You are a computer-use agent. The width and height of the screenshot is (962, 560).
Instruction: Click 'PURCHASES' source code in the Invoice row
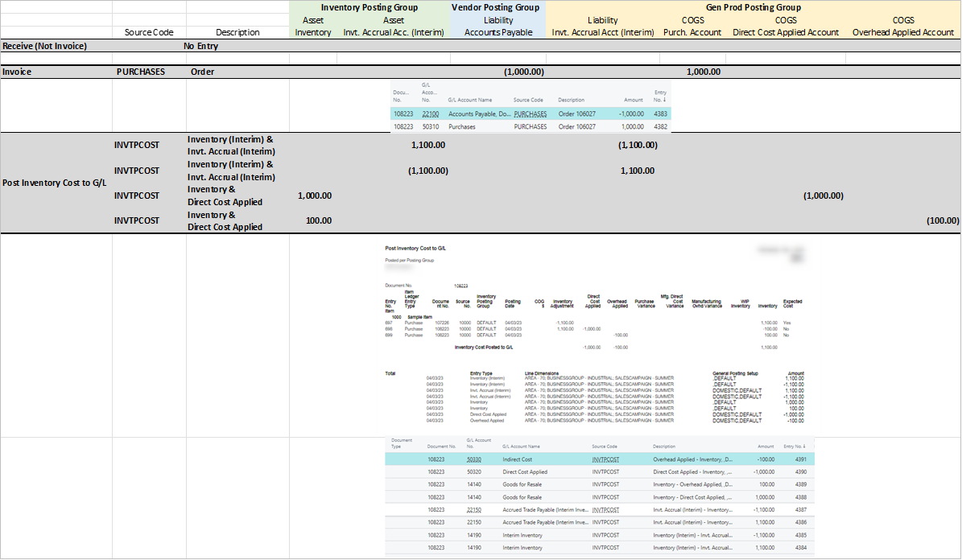(141, 72)
